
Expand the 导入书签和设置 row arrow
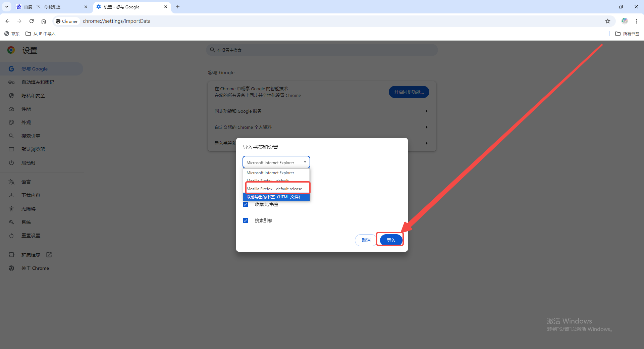pyautogui.click(x=426, y=143)
